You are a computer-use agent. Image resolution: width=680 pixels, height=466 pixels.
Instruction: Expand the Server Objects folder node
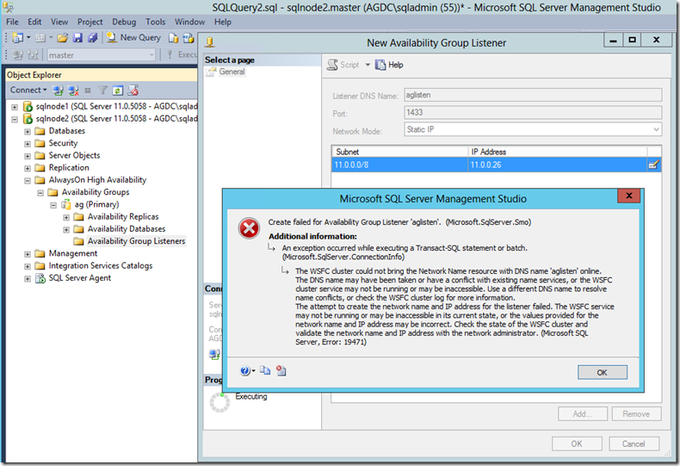[27, 156]
